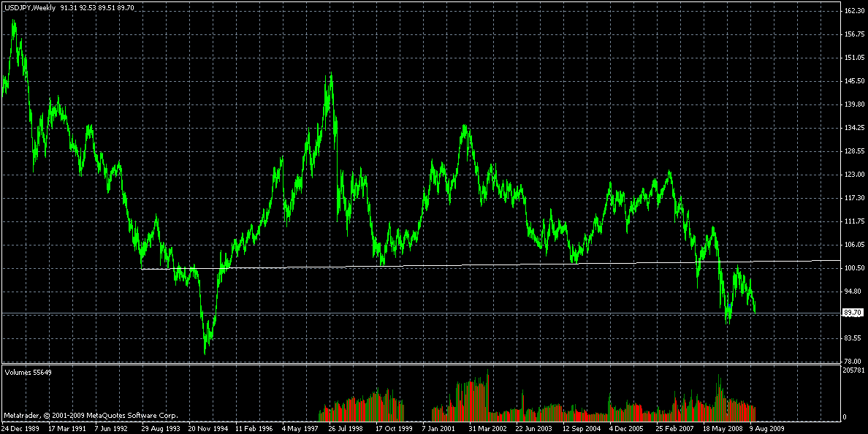This screenshot has width=868, height=434.
Task: Click the 29 Aug 1993 date label
Action: click(160, 428)
